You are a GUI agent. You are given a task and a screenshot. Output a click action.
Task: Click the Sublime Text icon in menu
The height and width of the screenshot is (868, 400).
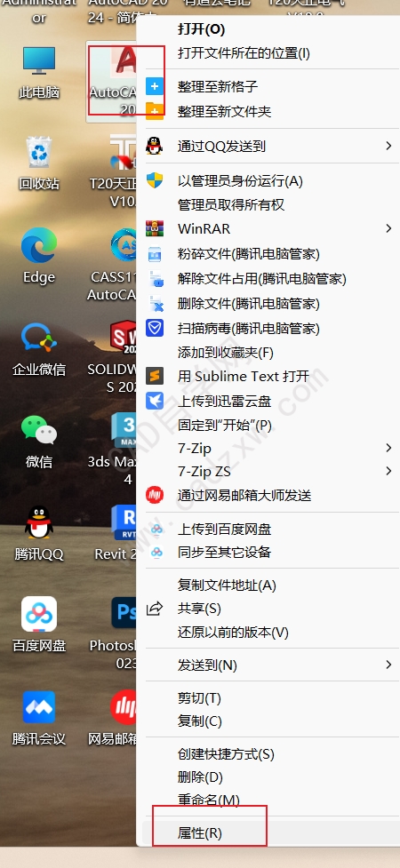click(x=155, y=377)
